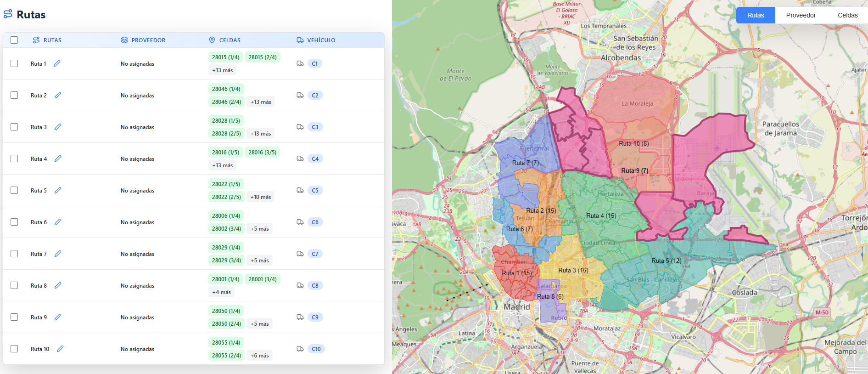Click the C3 vehicle badge
Viewport: 868px width, 374px height.
coord(315,127)
